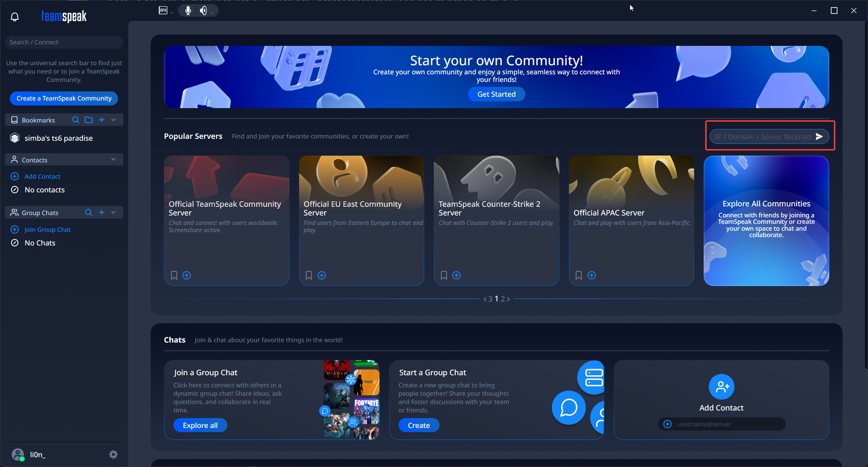The width and height of the screenshot is (868, 467).
Task: Bookmark the TeamSpeak Counter-Strike 2 Server
Action: 444,276
